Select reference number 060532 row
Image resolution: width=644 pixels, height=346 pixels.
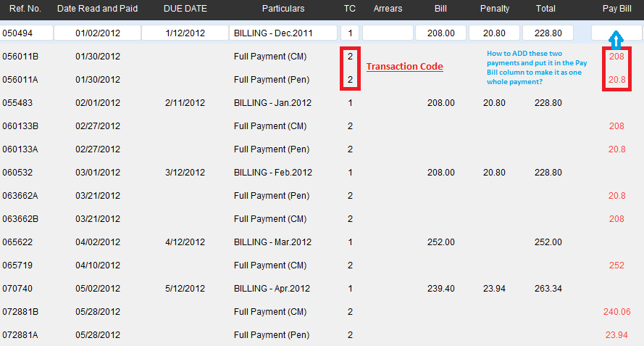(17, 173)
